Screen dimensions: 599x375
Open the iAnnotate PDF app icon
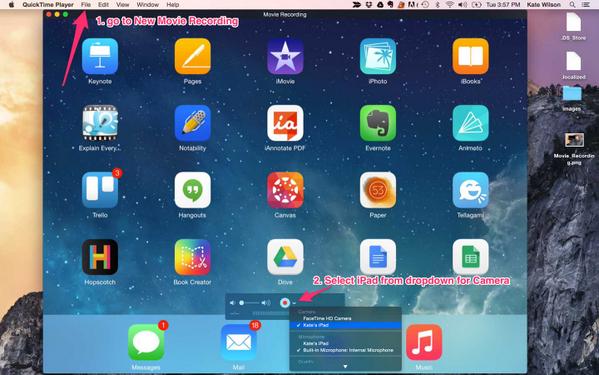pyautogui.click(x=285, y=123)
